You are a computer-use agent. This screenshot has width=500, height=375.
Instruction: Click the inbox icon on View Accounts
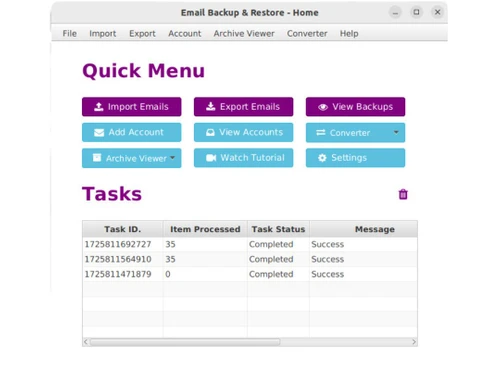click(x=210, y=133)
